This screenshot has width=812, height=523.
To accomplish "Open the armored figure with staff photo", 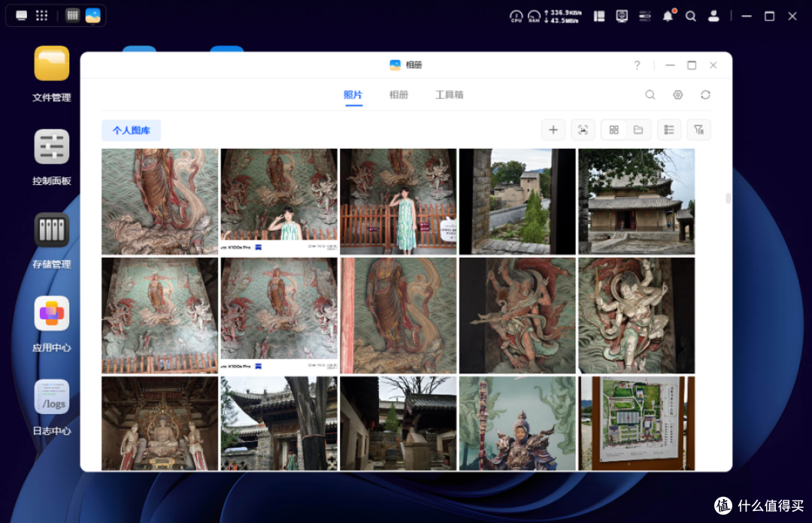I will 517,423.
